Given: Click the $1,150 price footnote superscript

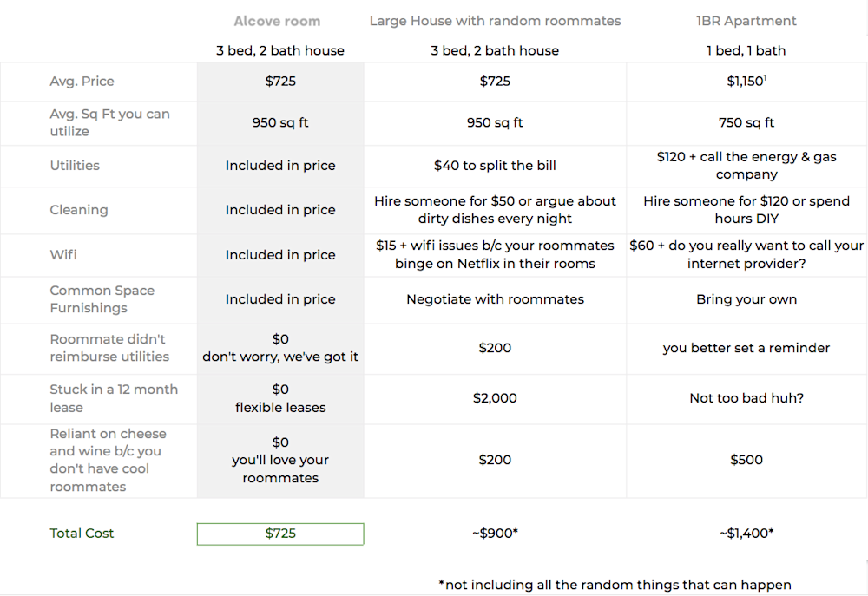Looking at the screenshot, I should 765,77.
